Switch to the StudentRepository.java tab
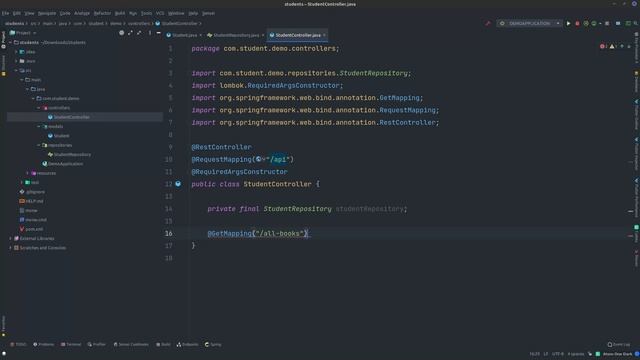Screen dimensions: 640x360 tap(236, 35)
